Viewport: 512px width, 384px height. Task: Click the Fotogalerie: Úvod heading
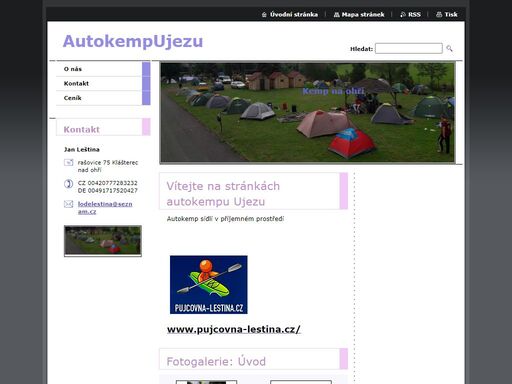click(216, 361)
